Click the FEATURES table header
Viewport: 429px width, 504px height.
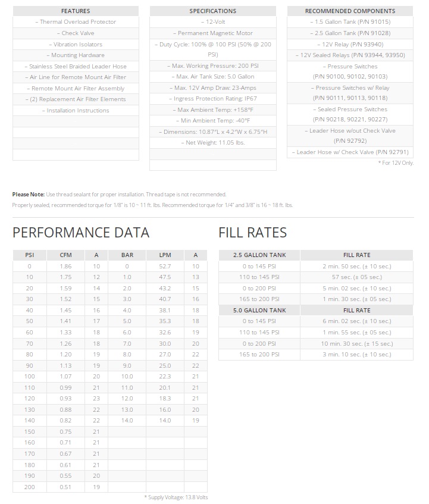pyautogui.click(x=76, y=11)
